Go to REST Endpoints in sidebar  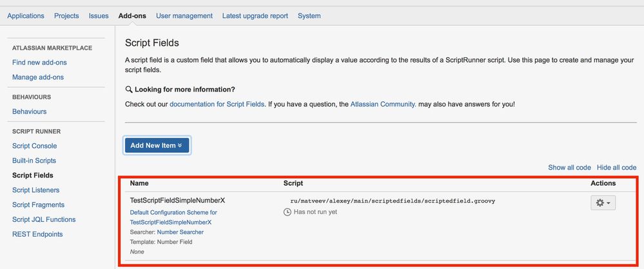[x=37, y=235]
